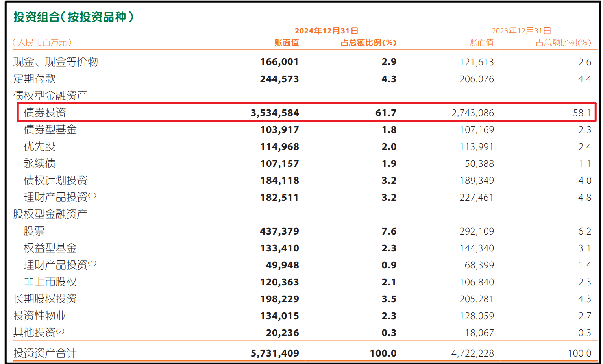
Task: Select the "股票" row label
Action: (x=34, y=231)
